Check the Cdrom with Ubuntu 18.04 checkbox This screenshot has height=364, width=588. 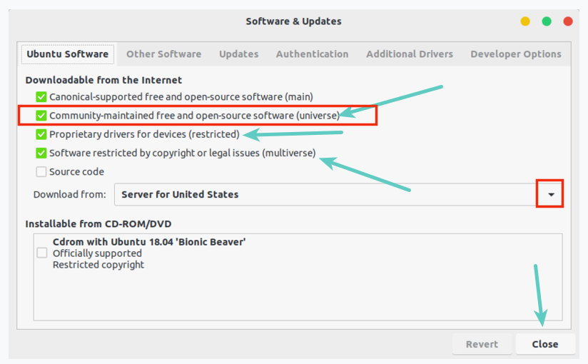42,253
